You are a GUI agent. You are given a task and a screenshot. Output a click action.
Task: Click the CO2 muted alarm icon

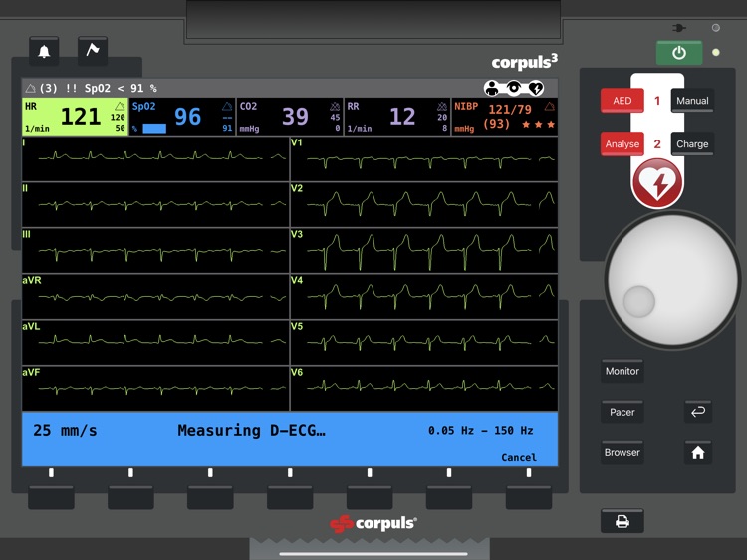point(335,106)
